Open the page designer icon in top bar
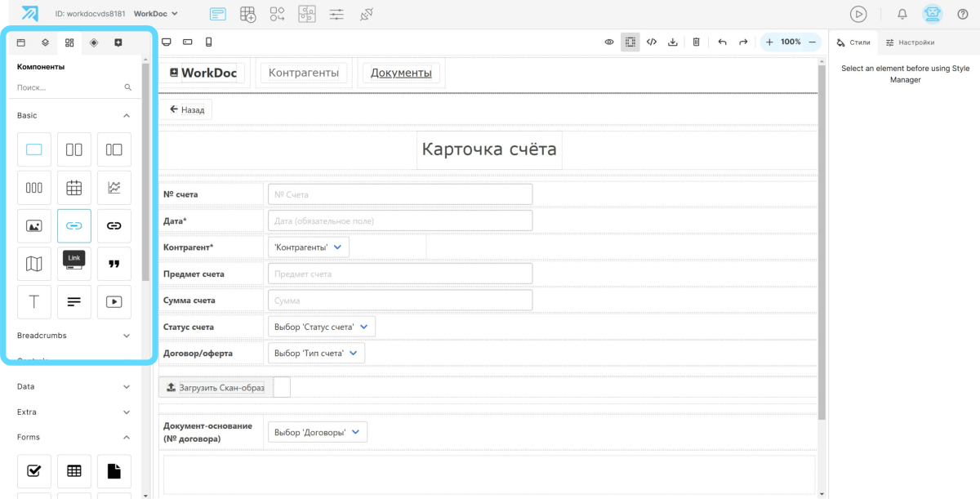 [x=218, y=14]
